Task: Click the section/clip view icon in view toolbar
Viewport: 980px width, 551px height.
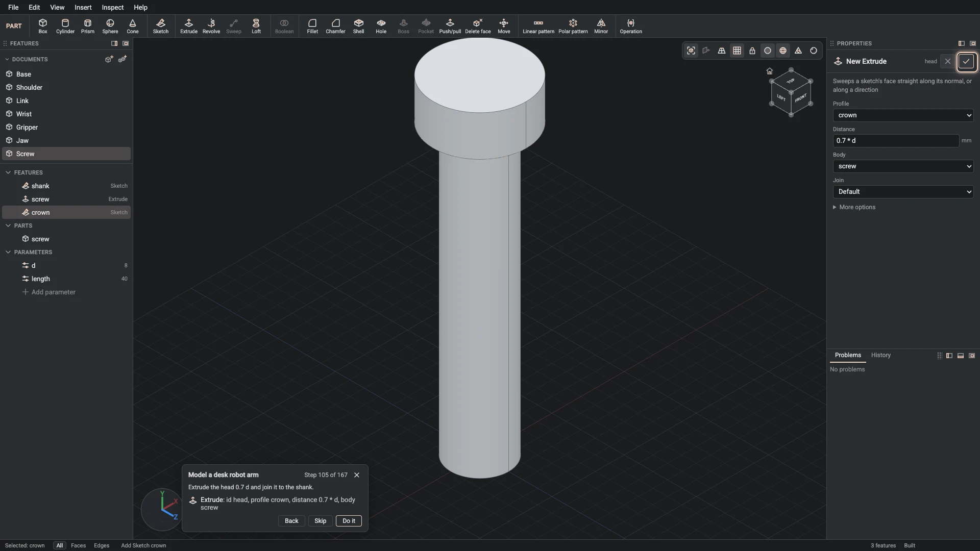Action: pyautogui.click(x=706, y=51)
